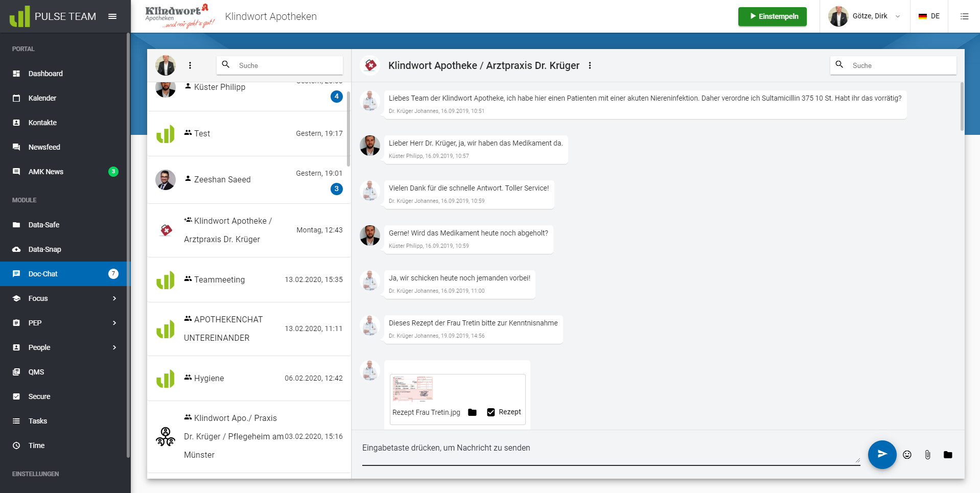Open the list icon in top right corner

[x=964, y=16]
